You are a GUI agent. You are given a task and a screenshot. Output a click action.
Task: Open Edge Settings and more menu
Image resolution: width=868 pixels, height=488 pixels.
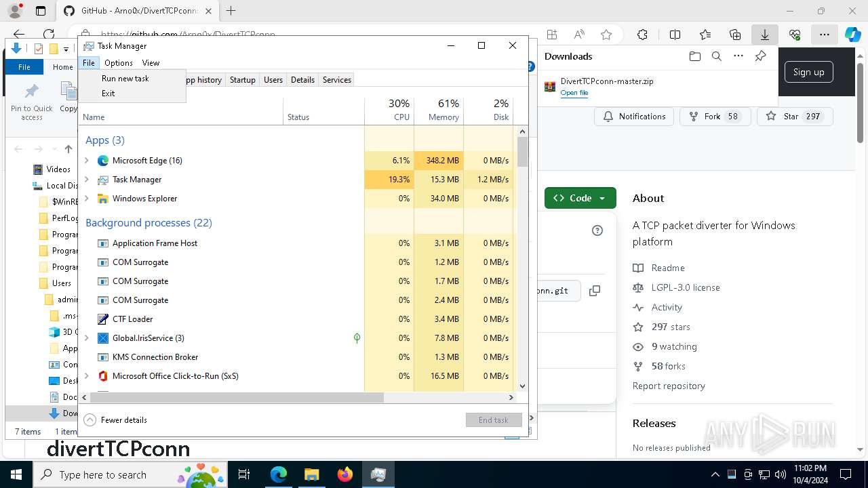(824, 35)
